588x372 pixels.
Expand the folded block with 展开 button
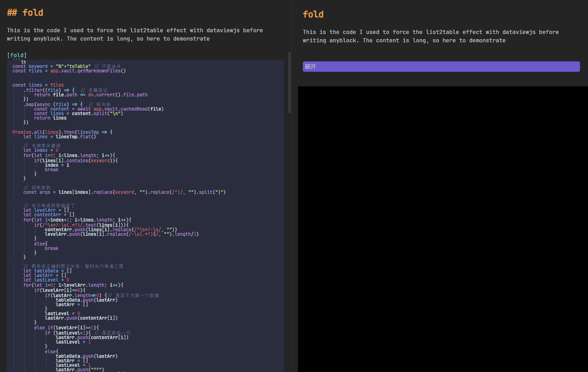(x=441, y=67)
